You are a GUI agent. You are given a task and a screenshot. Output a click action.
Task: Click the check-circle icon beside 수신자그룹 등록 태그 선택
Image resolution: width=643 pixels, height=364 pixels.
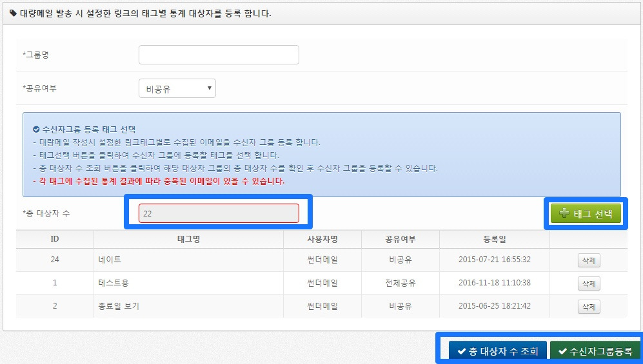36,129
